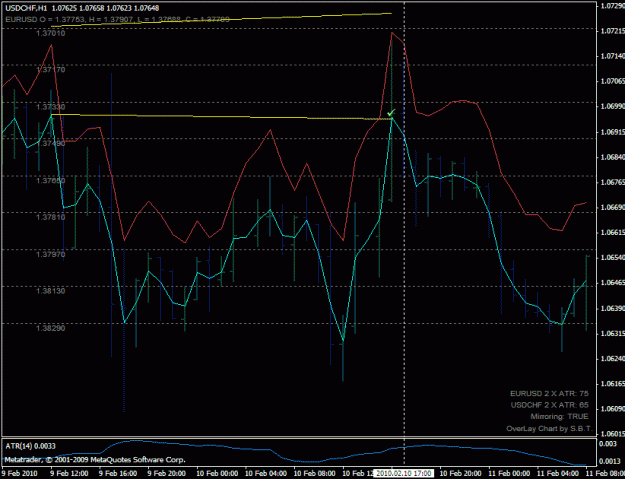The width and height of the screenshot is (625, 479).
Task: Click the '9 Feb 2010' date on time axis
Action: (x=19, y=473)
